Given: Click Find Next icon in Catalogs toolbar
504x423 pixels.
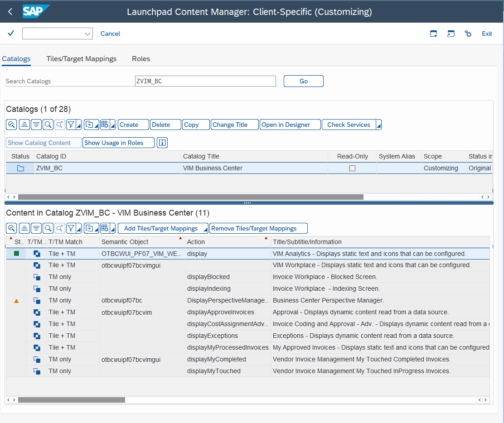Looking at the screenshot, I should tap(60, 125).
